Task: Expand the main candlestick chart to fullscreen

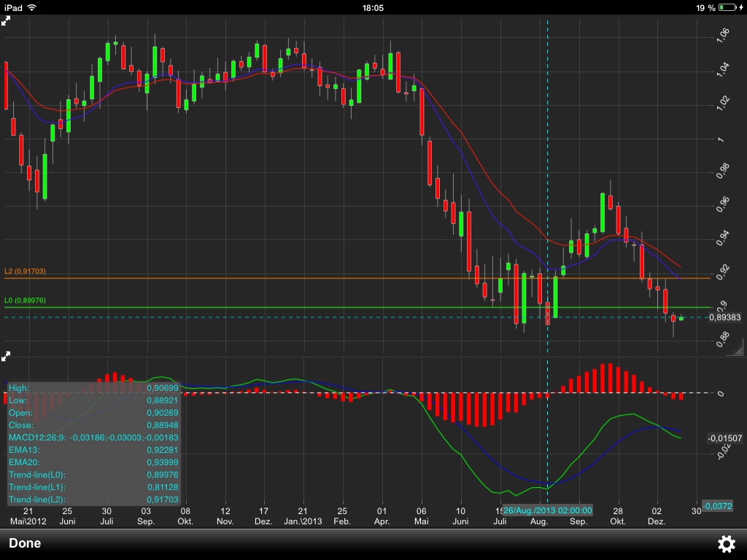Action: tap(6, 20)
